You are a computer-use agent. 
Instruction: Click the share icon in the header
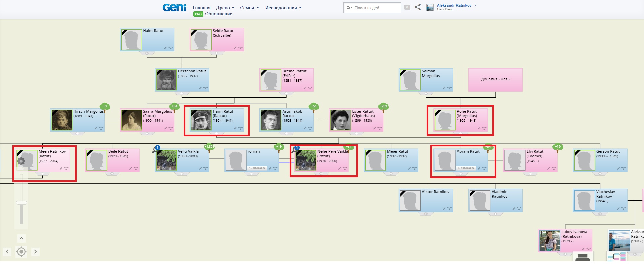click(x=418, y=7)
